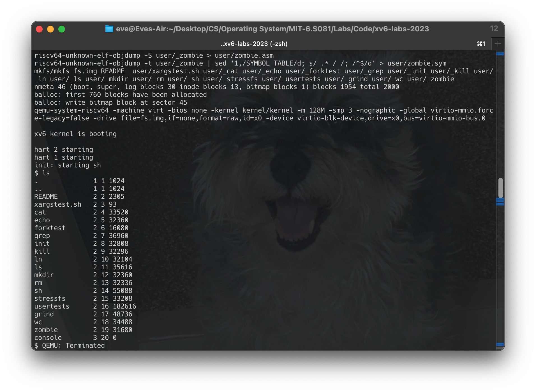
Task: Click the line reading xv6 kernel is booting
Action: pos(76,134)
